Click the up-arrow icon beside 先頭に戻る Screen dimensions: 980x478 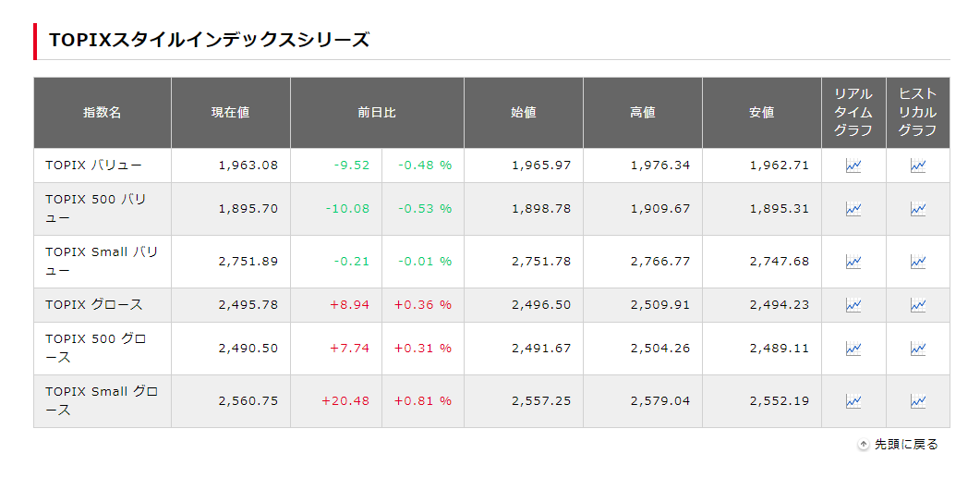click(864, 445)
